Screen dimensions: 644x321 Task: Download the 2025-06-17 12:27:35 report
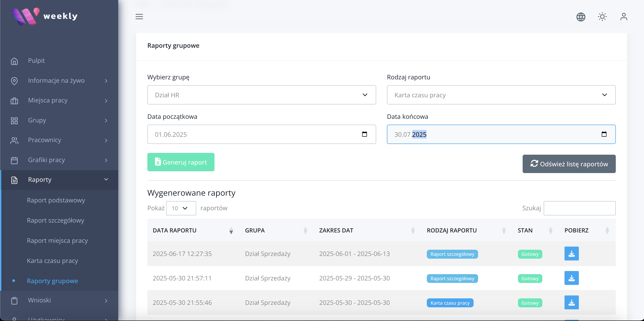coord(571,254)
